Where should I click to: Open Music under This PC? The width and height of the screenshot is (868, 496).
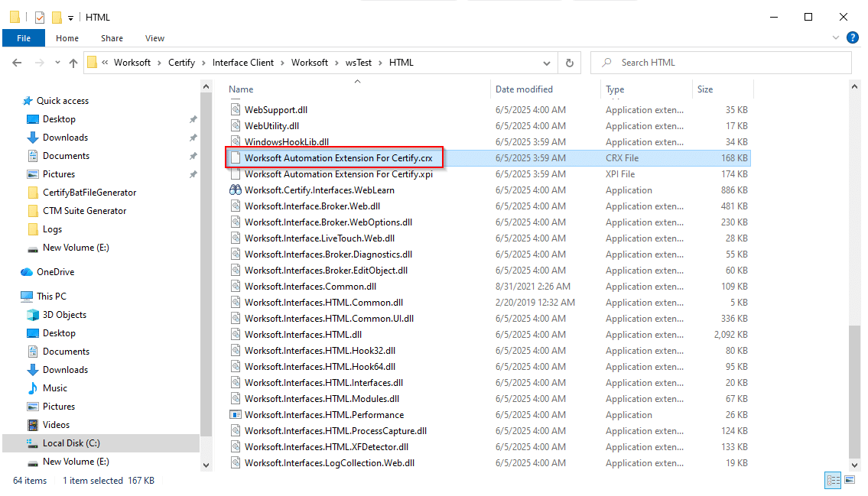[x=54, y=387]
